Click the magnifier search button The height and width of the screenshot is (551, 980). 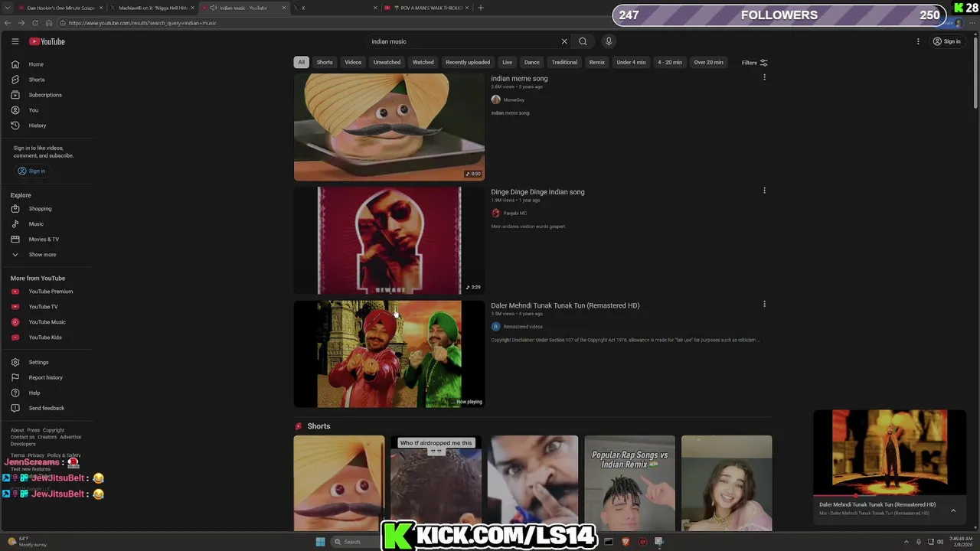(x=583, y=41)
